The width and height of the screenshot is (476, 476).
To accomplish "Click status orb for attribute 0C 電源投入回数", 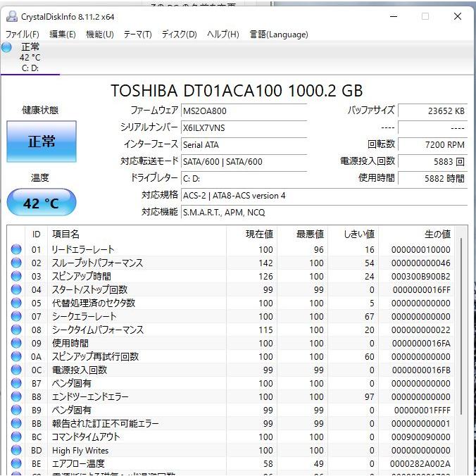I will 16,370.
